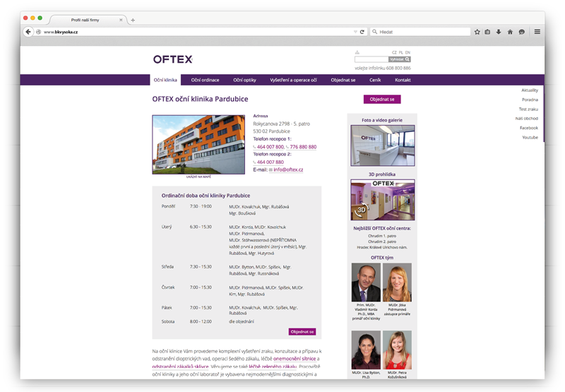Screen dimensions: 565x392
Task: Switch language to EN
Action: click(408, 52)
